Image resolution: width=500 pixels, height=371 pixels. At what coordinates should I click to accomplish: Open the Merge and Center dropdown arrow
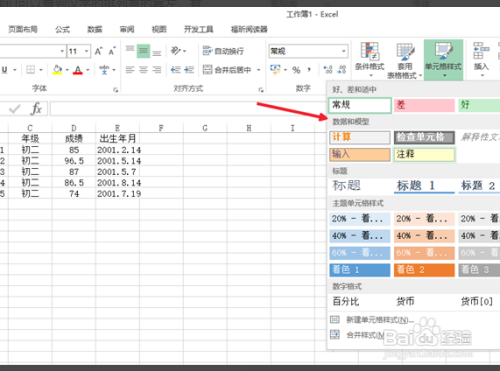[258, 70]
